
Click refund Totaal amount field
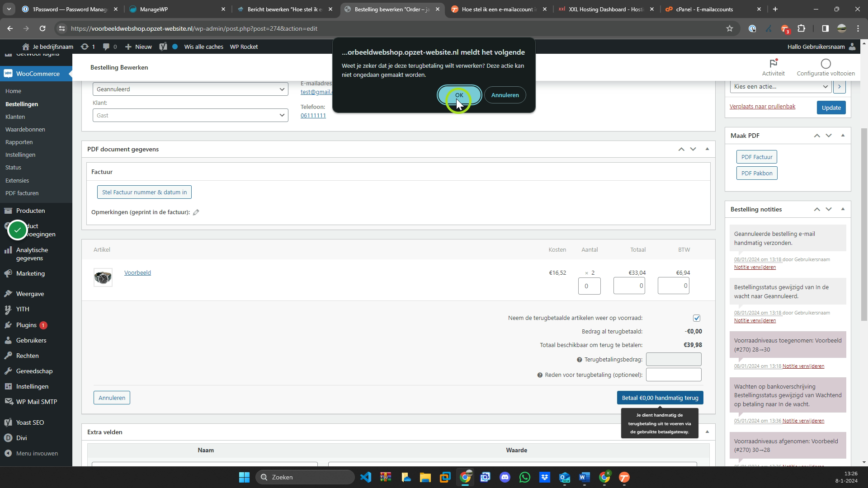tap(629, 286)
